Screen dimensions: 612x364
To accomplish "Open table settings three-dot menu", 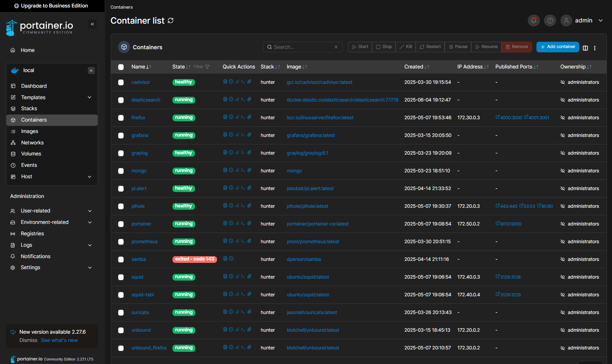I will point(595,48).
